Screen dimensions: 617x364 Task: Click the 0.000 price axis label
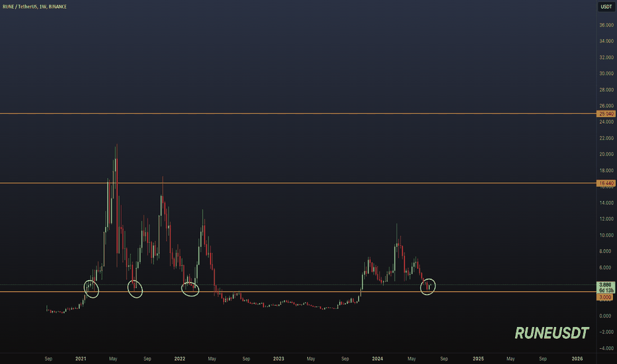coord(605,316)
